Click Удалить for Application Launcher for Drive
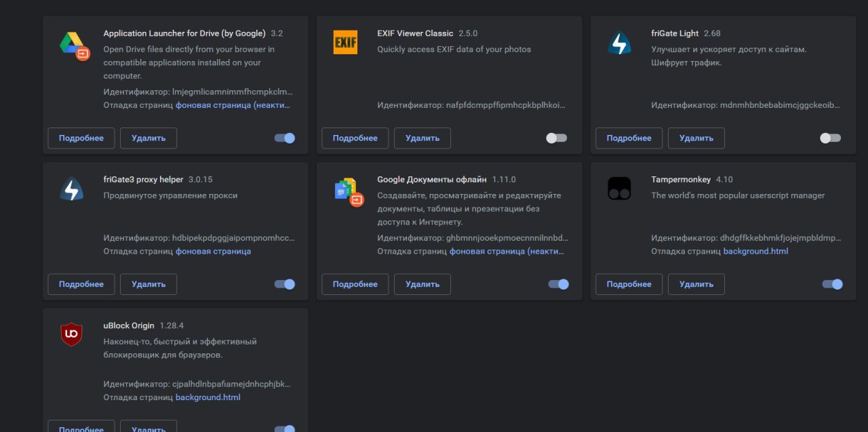The height and width of the screenshot is (432, 868). point(149,138)
